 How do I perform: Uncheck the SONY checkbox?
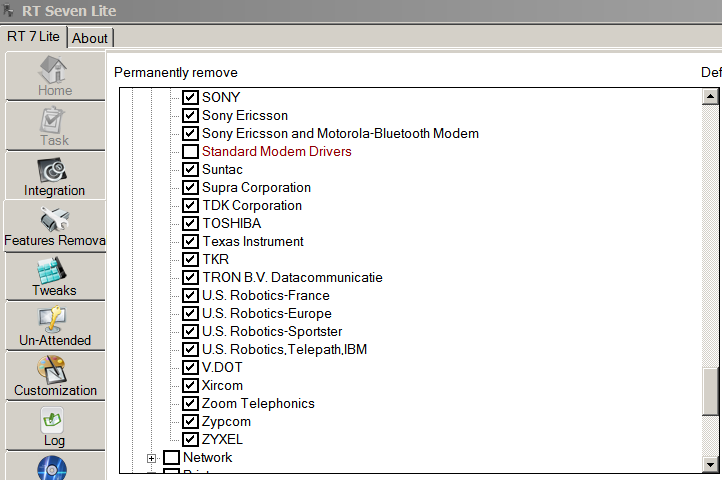coord(190,97)
